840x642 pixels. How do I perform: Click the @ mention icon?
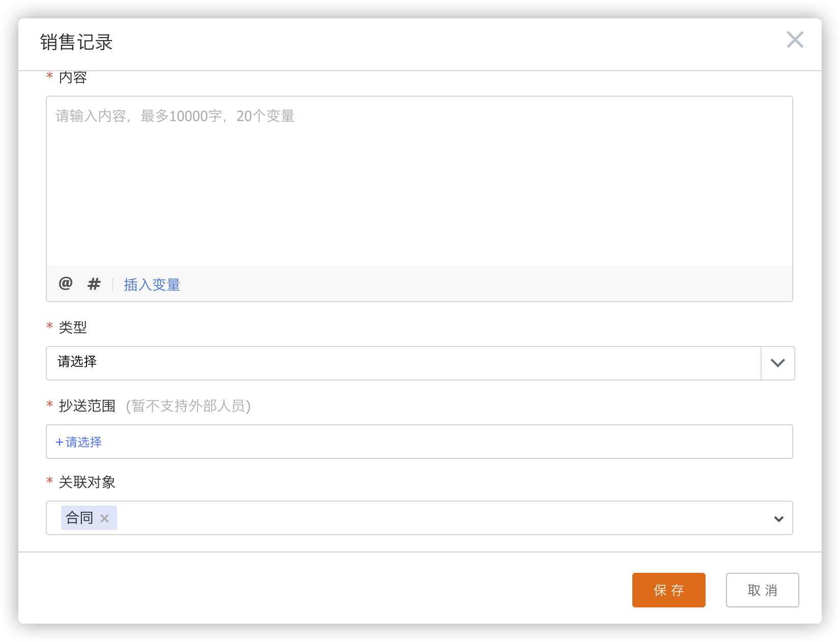point(66,283)
